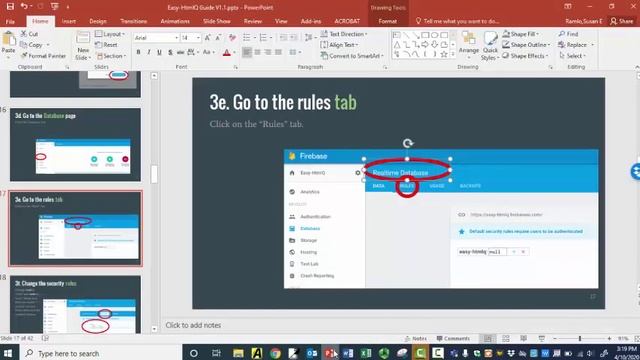640x360 pixels.
Task: Toggle Bold formatting
Action: [138, 52]
